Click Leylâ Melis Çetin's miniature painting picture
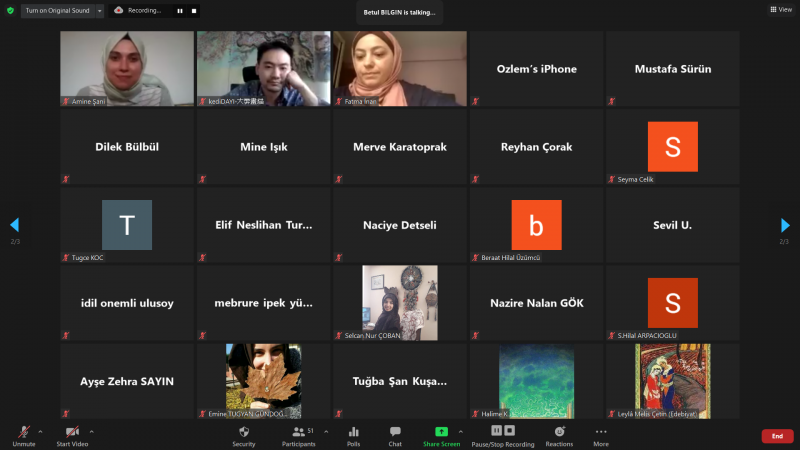 672,381
